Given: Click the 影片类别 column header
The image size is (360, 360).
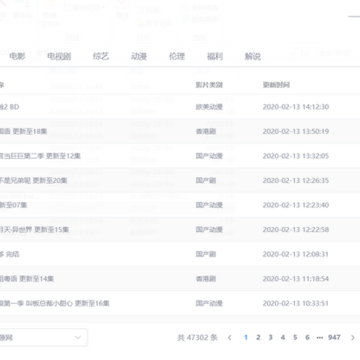Looking at the screenshot, I should pos(209,85).
